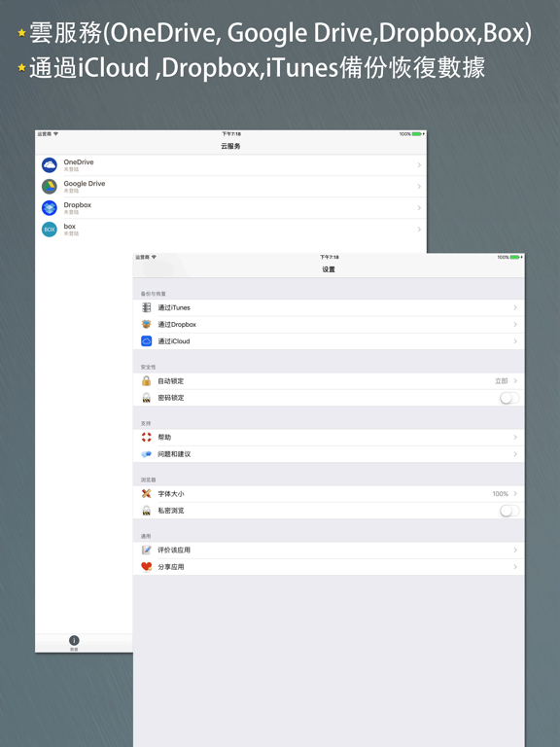Open 帮助 row chevron

pos(515,437)
